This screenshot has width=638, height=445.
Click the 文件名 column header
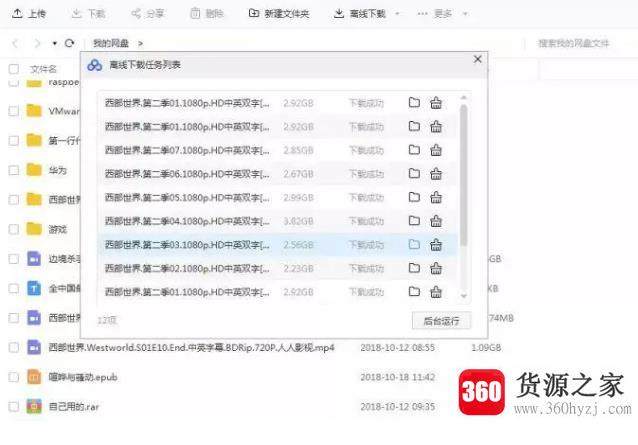click(43, 69)
